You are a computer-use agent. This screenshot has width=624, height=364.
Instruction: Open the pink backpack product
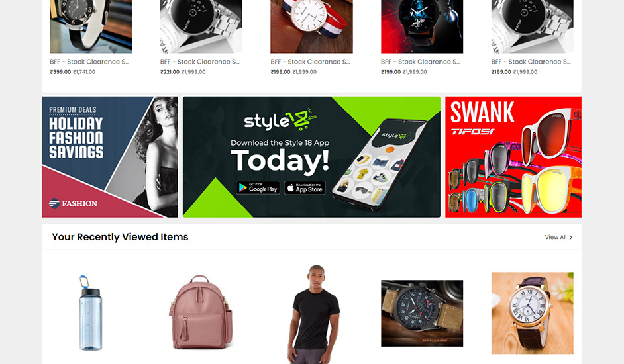click(201, 312)
